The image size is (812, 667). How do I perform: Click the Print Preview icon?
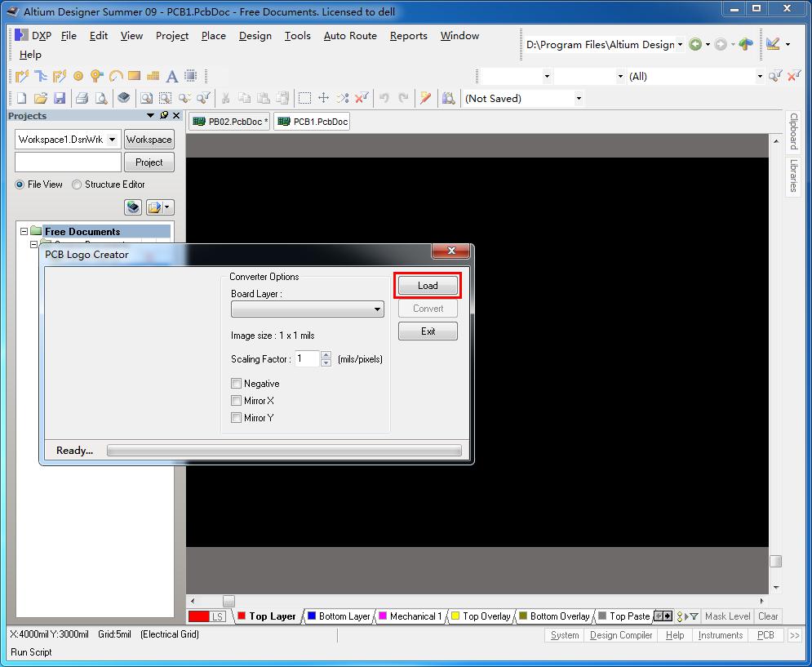(101, 98)
